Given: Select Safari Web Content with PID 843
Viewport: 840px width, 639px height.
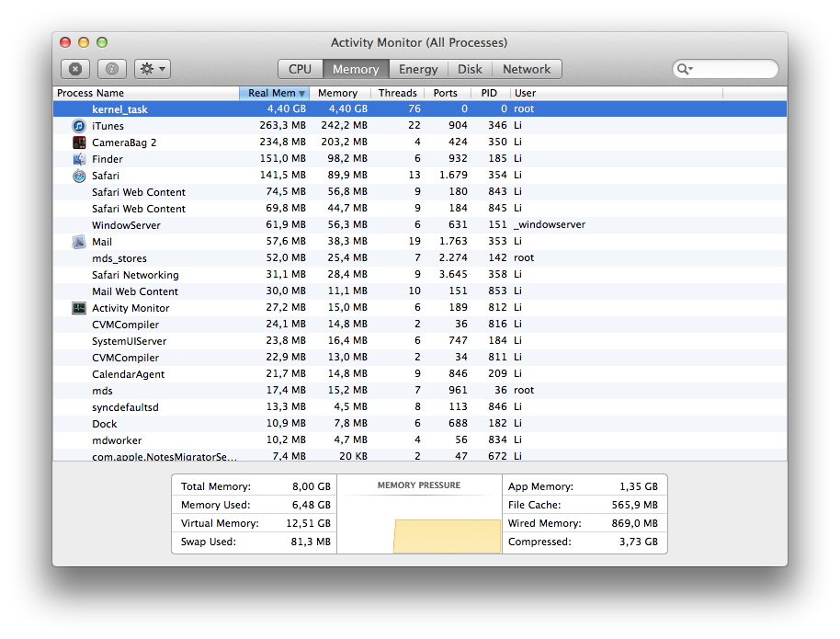Looking at the screenshot, I should [x=420, y=192].
